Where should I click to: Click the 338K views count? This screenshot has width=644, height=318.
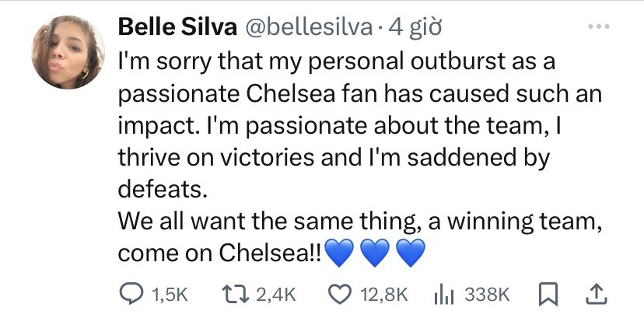[x=485, y=293]
